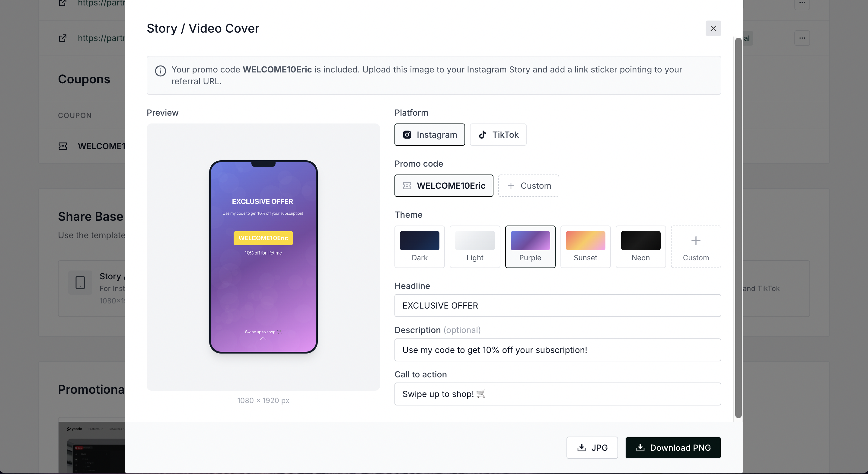
Task: Select the TikTok platform option
Action: (498, 135)
